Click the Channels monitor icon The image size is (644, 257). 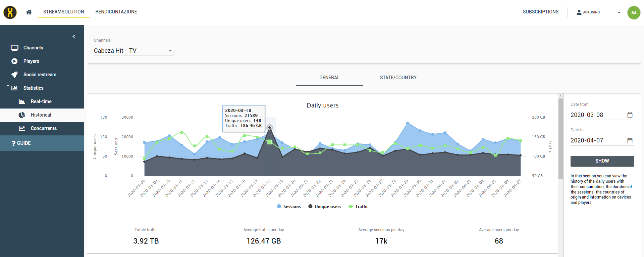click(14, 48)
